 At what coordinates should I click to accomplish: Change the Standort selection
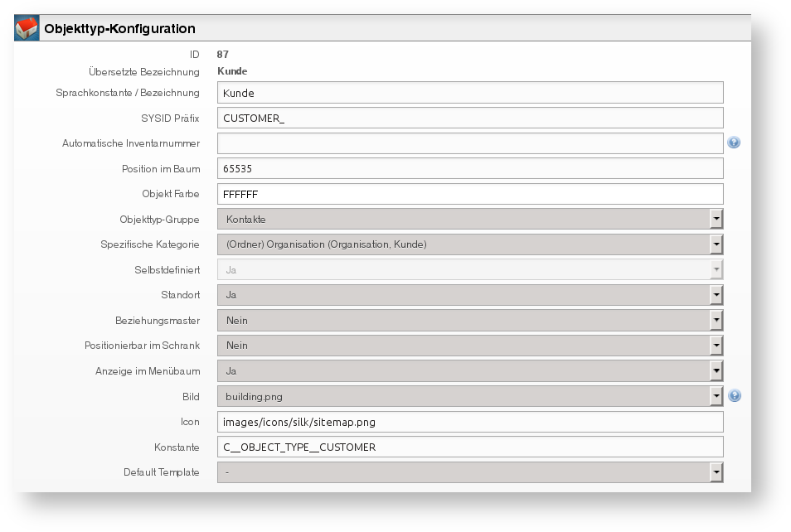click(x=470, y=295)
